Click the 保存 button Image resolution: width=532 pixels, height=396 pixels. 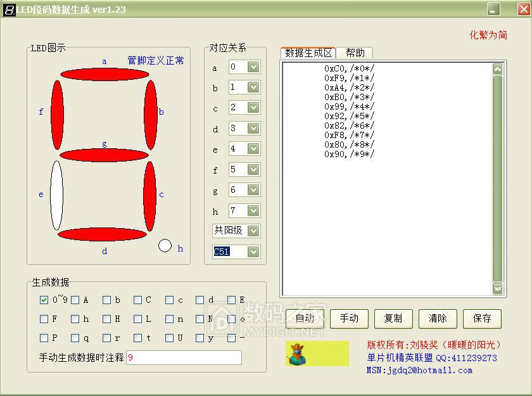click(x=482, y=318)
